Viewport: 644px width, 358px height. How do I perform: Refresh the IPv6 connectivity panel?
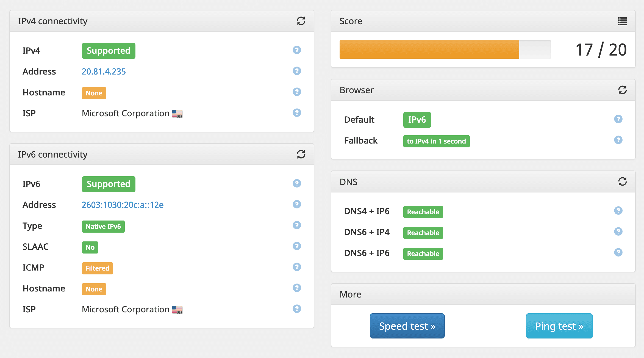[x=301, y=154]
